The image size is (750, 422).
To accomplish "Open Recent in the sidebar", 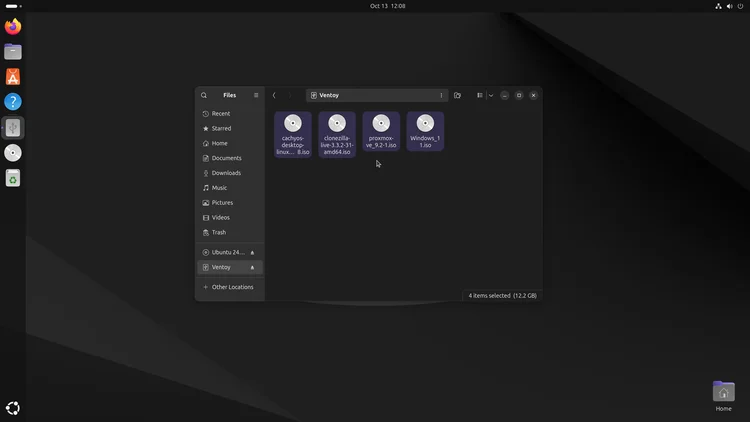I will (x=230, y=113).
